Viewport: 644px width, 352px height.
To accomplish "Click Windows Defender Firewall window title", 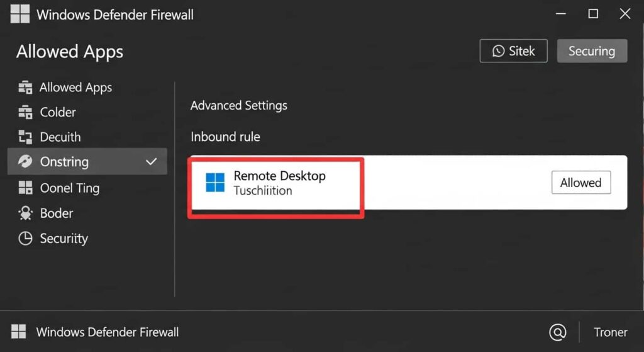I will click(115, 15).
